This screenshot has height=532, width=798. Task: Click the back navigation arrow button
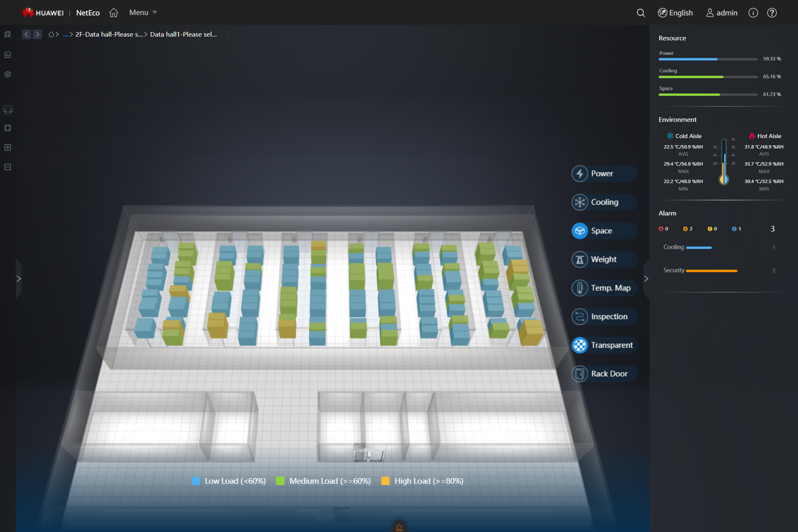(26, 34)
